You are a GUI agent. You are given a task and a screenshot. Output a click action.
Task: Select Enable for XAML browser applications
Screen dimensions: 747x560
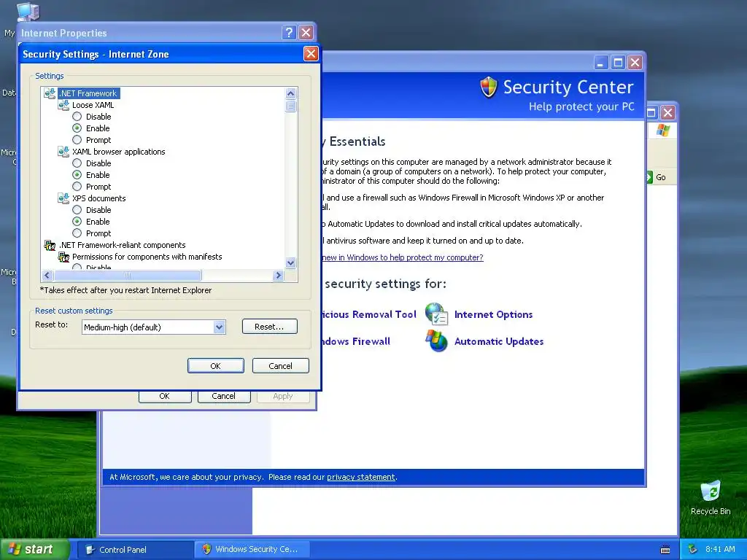pyautogui.click(x=77, y=175)
